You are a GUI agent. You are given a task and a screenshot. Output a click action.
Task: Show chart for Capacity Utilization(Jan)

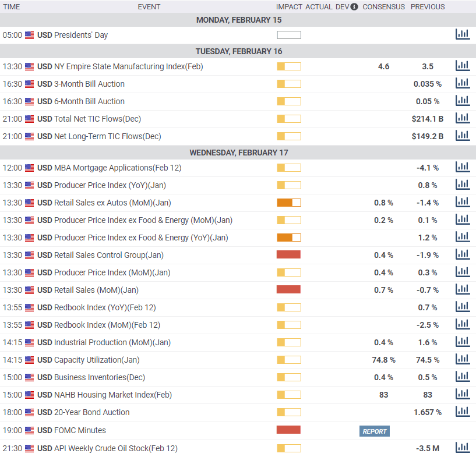point(462,359)
